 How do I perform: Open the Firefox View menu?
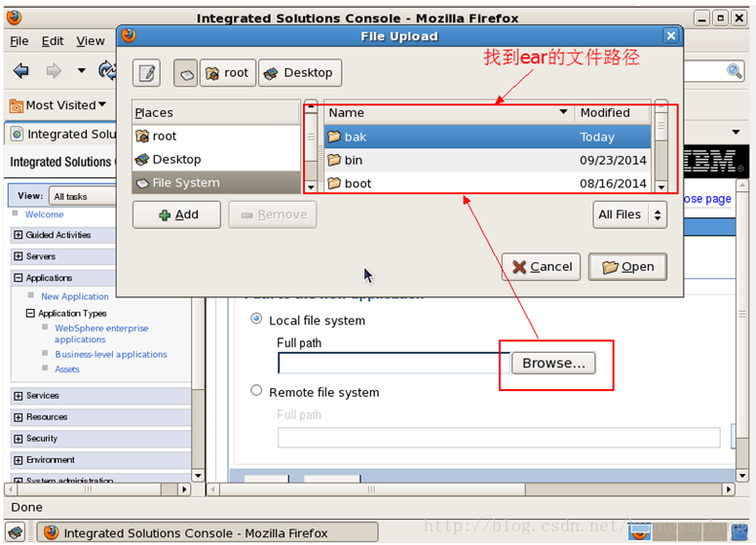[91, 41]
